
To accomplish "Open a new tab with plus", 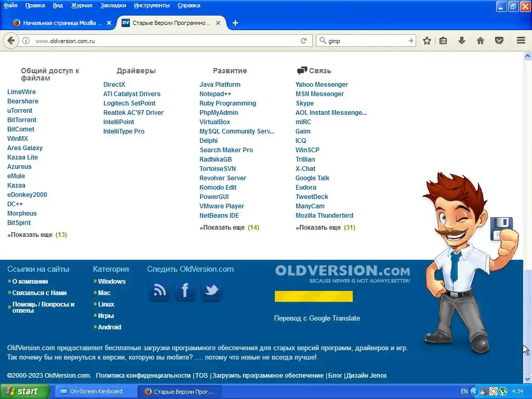I will point(235,23).
